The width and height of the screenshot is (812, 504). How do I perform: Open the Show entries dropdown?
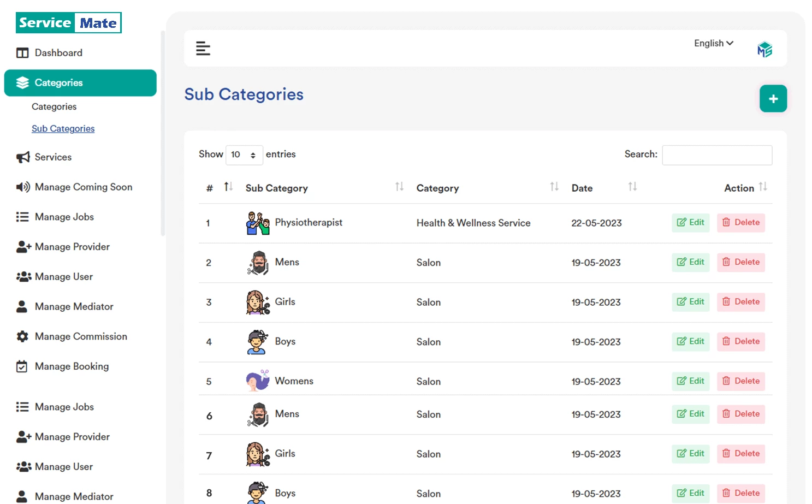pyautogui.click(x=244, y=155)
